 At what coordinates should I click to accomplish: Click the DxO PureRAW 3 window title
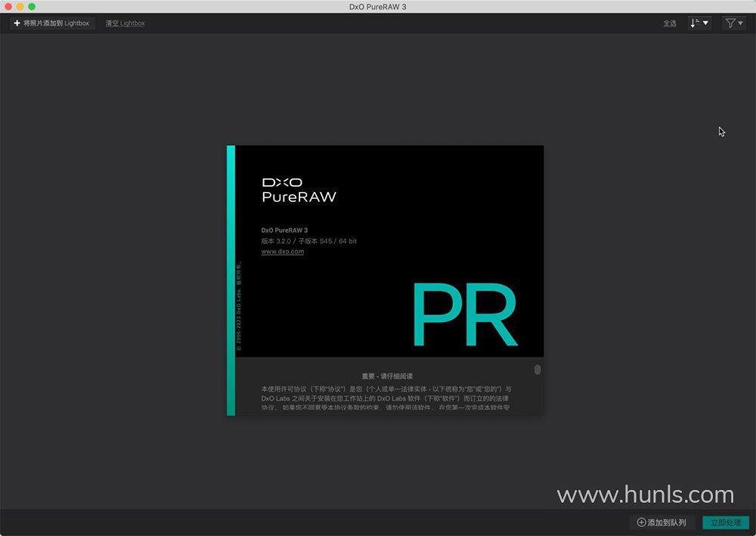tap(378, 7)
